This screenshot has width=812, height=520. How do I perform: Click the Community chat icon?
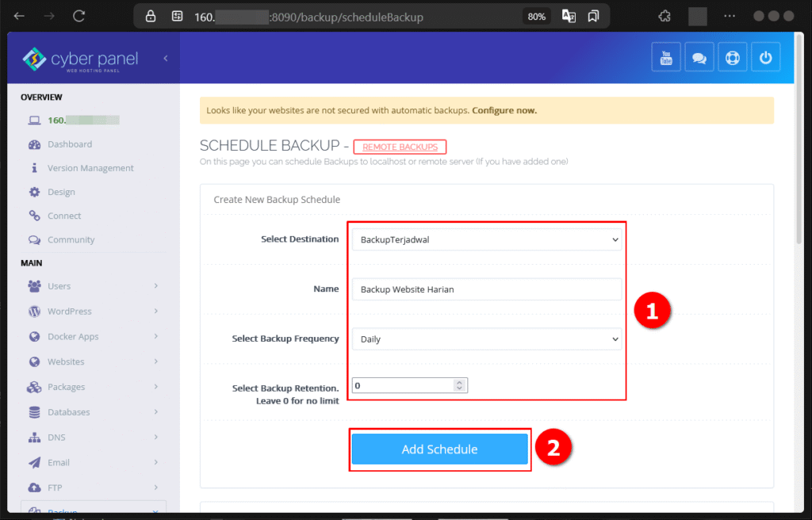[x=35, y=240]
